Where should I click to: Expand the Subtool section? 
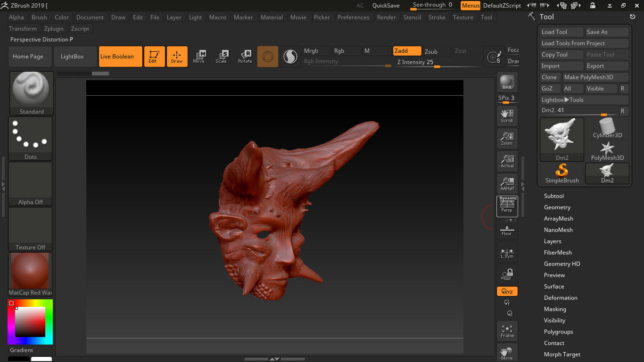(x=553, y=196)
